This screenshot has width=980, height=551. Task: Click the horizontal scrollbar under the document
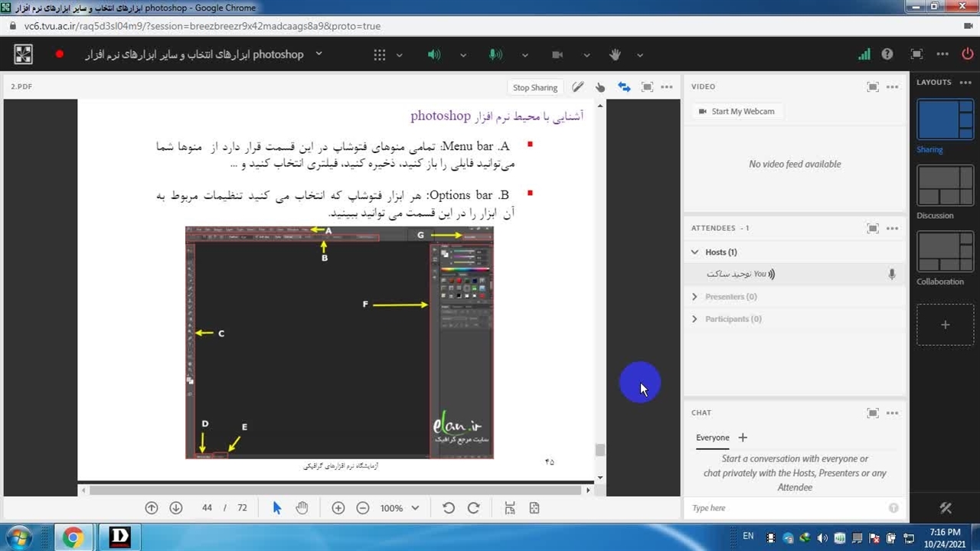(x=337, y=490)
